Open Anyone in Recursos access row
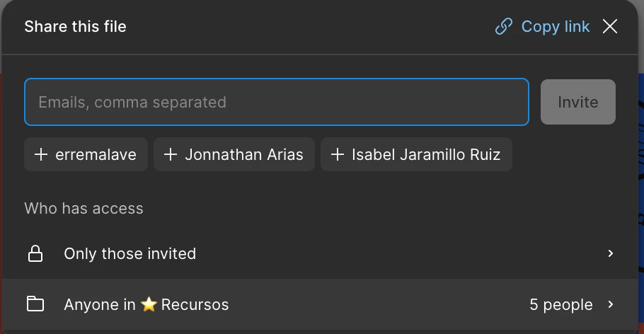Screen dimensions: 644x334 320,304
